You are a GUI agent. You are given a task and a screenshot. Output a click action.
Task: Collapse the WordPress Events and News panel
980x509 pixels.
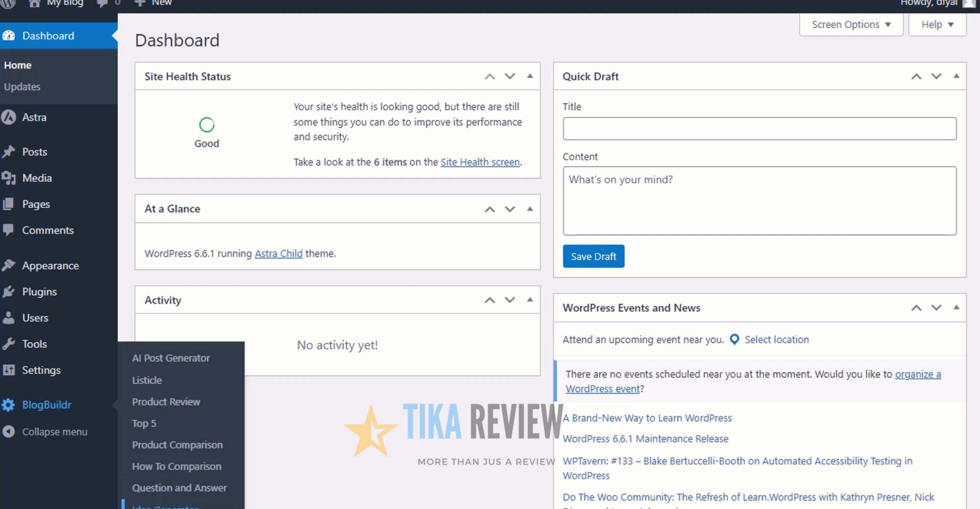[x=957, y=308]
